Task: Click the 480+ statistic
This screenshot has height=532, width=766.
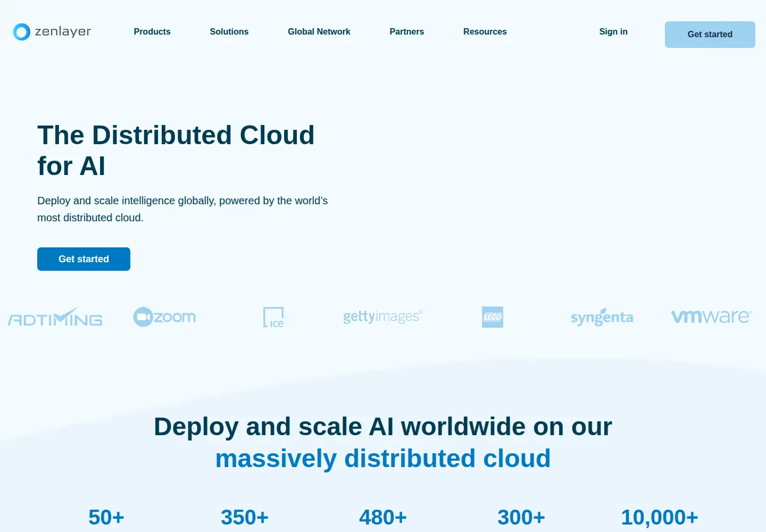Action: (383, 517)
